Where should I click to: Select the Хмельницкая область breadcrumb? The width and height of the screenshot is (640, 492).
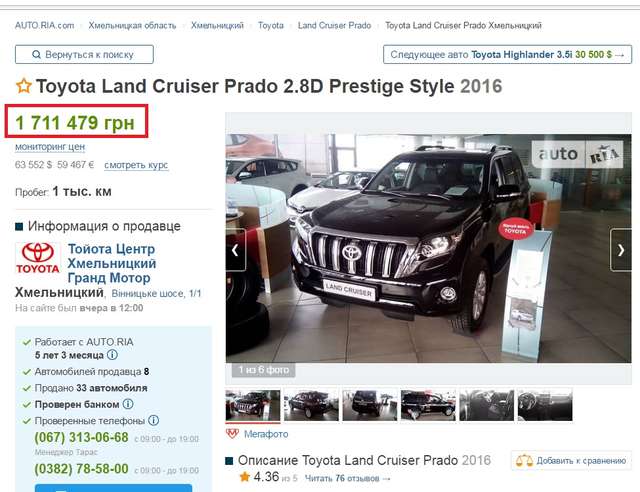tap(132, 25)
